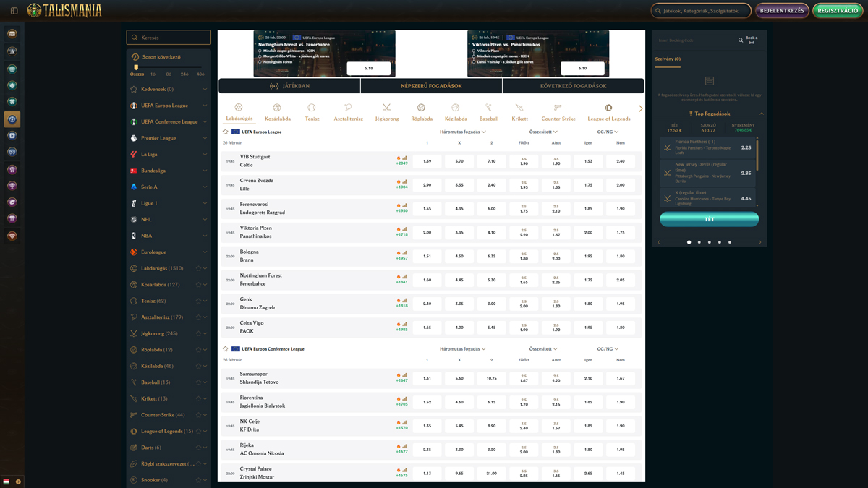The height and width of the screenshot is (488, 868).
Task: Pick the Counter-Strike category icon
Action: (x=558, y=108)
